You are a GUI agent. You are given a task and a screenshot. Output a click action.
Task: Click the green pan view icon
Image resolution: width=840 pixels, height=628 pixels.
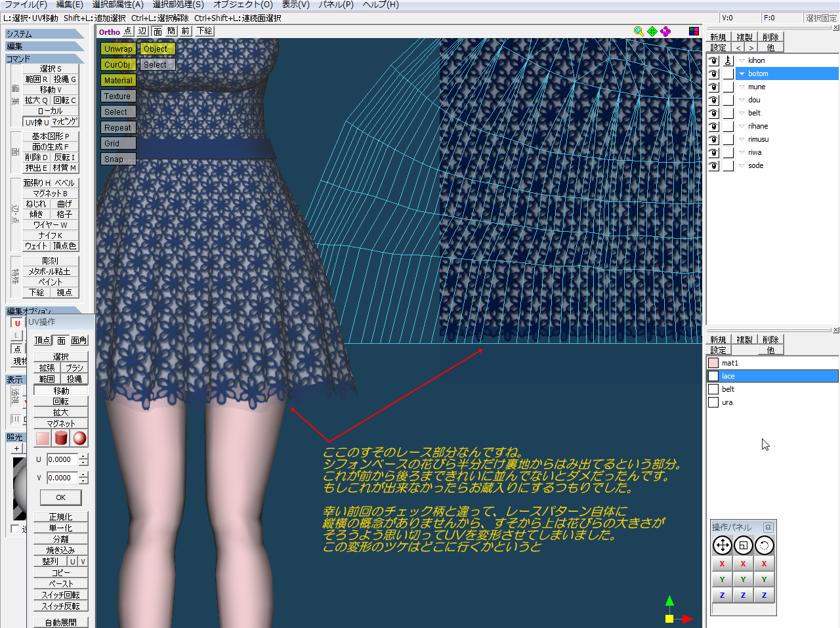[x=652, y=31]
